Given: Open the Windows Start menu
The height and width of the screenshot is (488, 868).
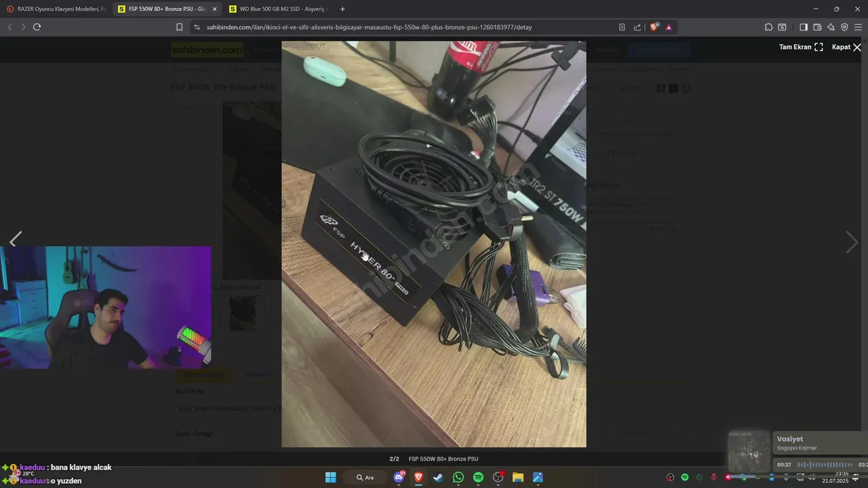Looking at the screenshot, I should 330,477.
